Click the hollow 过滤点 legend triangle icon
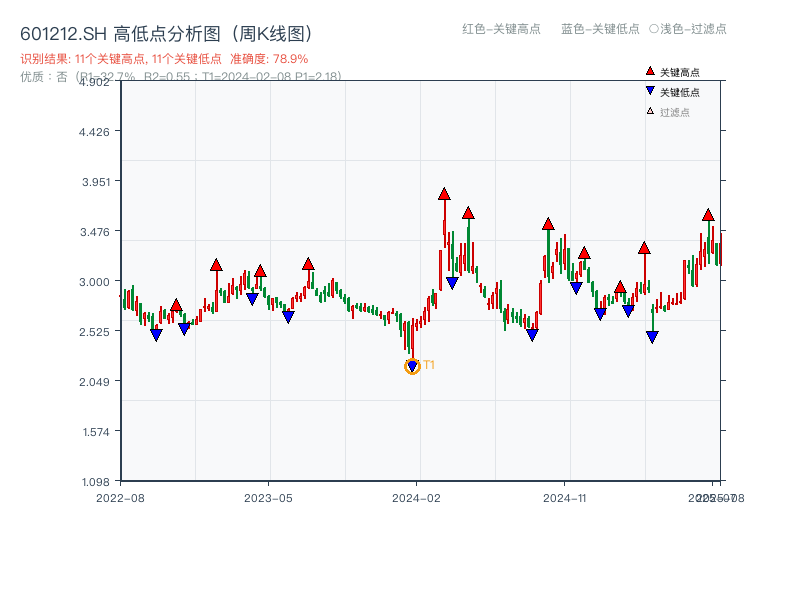 click(x=650, y=111)
